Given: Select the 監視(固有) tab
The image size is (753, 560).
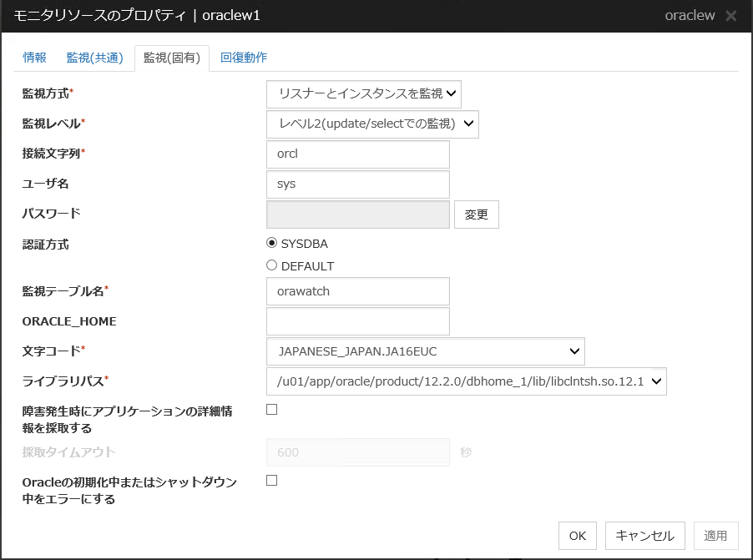Looking at the screenshot, I should click(x=171, y=58).
